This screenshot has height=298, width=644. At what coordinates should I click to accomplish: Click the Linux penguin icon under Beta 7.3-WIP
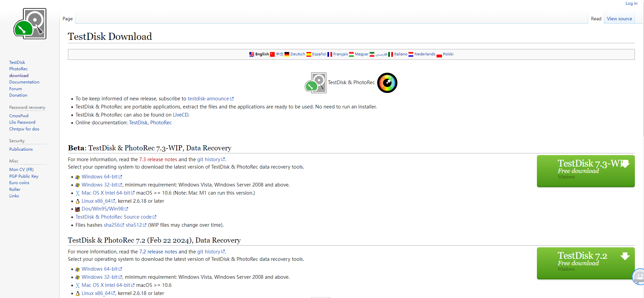pos(78,201)
